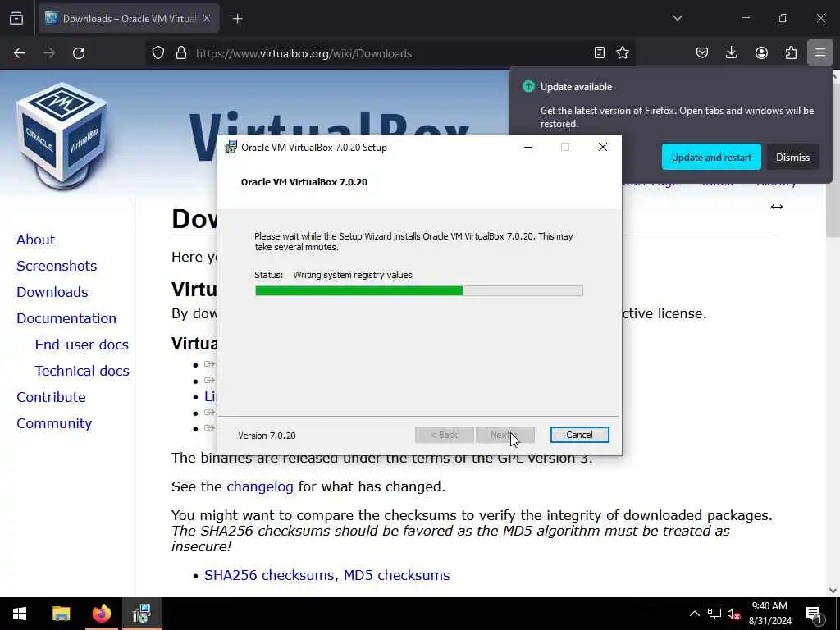Open the Windows Start menu
The height and width of the screenshot is (630, 840).
point(20,614)
